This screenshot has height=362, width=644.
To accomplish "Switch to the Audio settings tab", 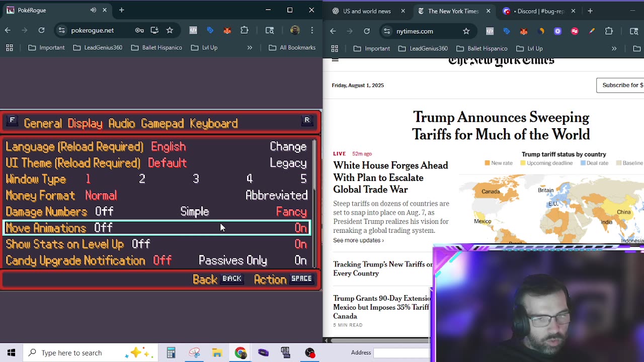I will click(122, 124).
